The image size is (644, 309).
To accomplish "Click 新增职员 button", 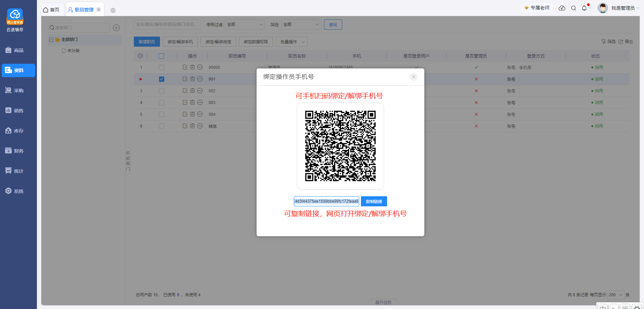I will (147, 42).
